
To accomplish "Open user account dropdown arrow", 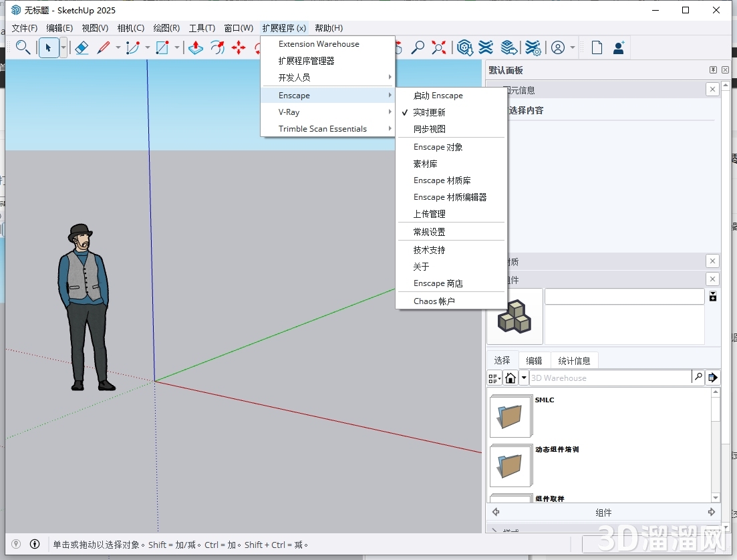I will point(573,47).
